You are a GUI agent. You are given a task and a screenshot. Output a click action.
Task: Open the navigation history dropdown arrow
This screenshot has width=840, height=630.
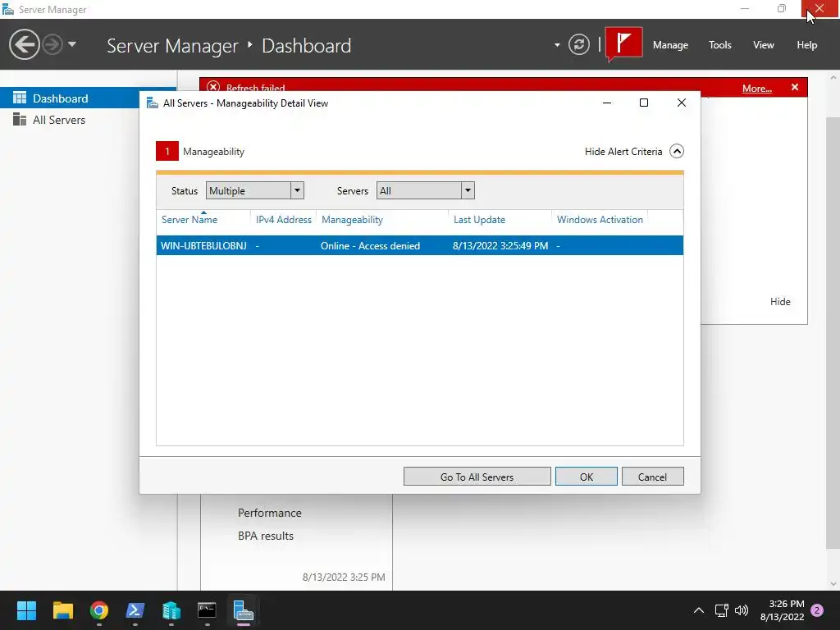[72, 44]
